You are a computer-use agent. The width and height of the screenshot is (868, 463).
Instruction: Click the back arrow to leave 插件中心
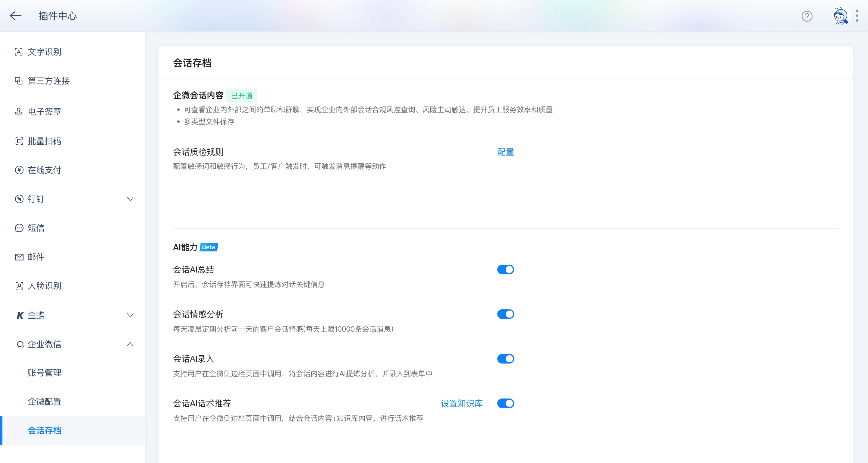tap(15, 16)
